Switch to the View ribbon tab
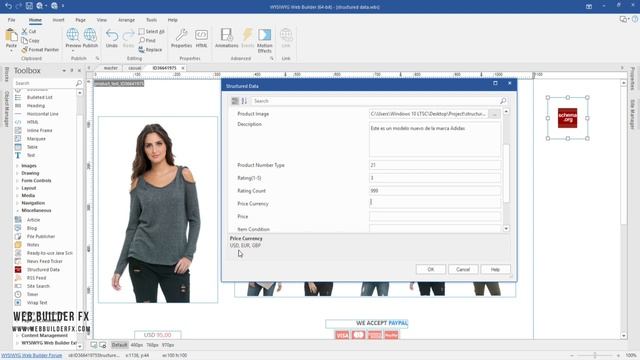Image resolution: width=640 pixels, height=360 pixels. [102, 20]
